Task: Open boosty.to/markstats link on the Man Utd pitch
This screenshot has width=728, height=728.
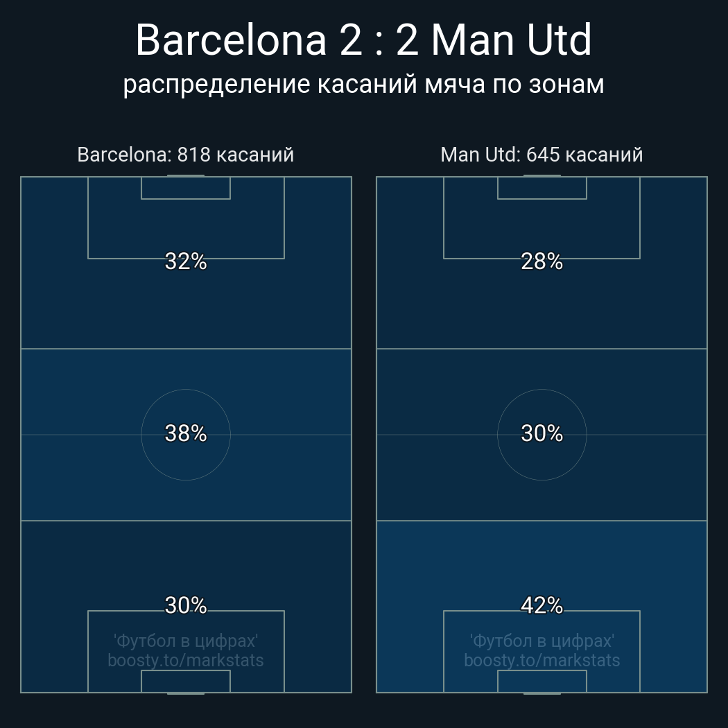Action: point(541,660)
